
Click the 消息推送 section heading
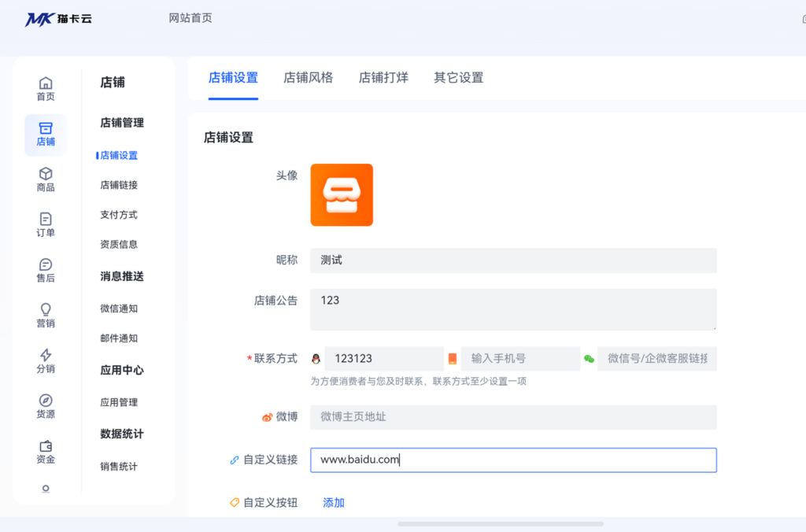click(122, 276)
